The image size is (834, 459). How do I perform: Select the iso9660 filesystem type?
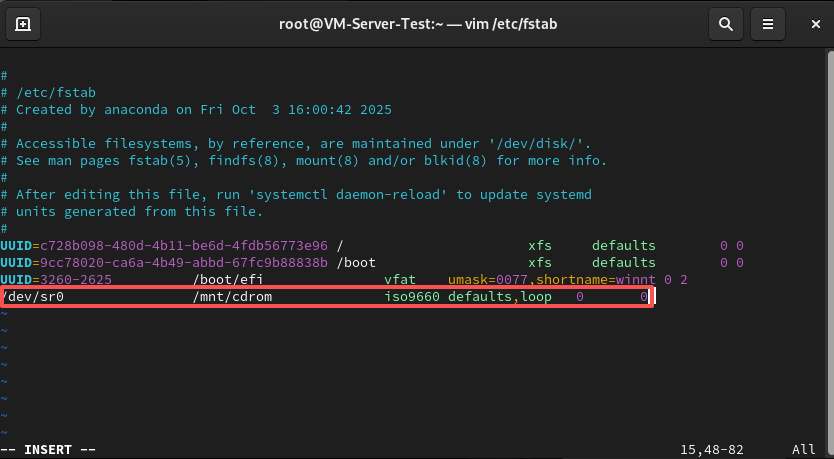412,297
